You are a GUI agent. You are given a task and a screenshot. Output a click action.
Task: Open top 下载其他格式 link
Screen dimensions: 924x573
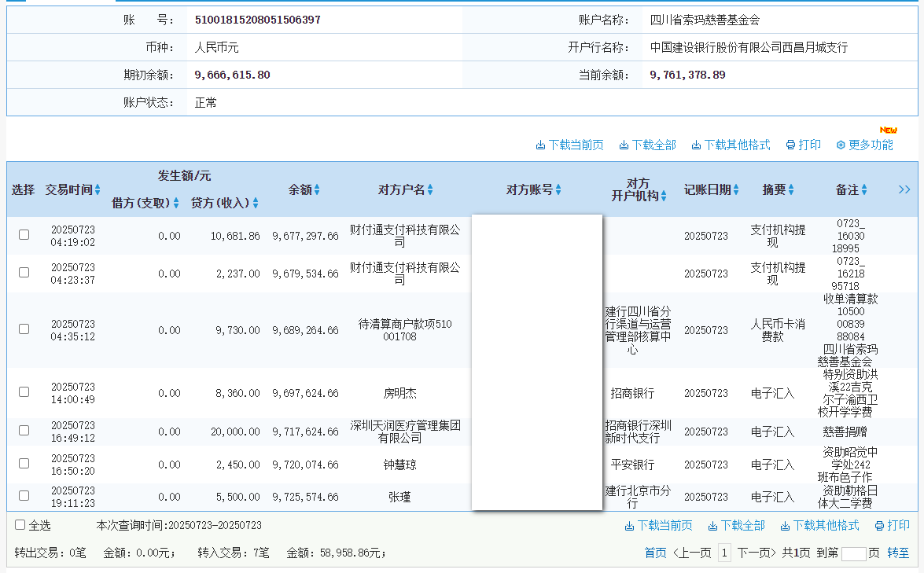[737, 145]
